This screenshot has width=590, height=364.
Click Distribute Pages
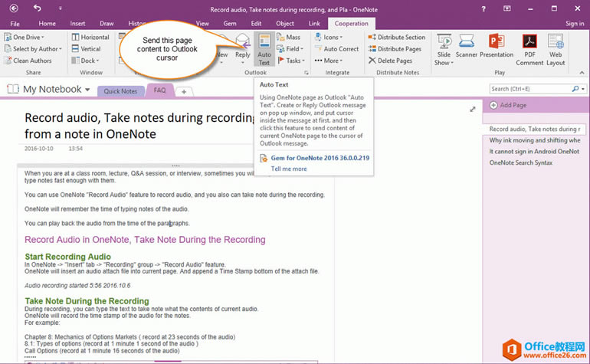coord(395,49)
